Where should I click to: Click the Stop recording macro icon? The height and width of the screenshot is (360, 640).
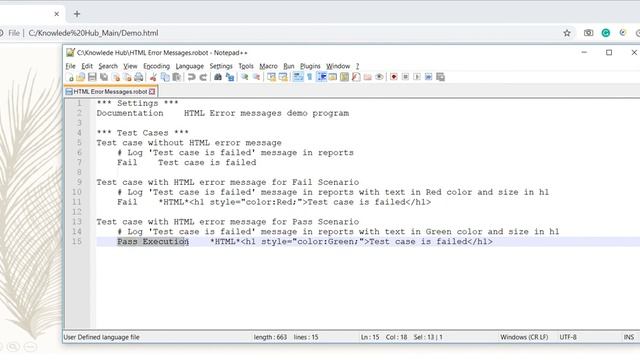click(x=405, y=77)
